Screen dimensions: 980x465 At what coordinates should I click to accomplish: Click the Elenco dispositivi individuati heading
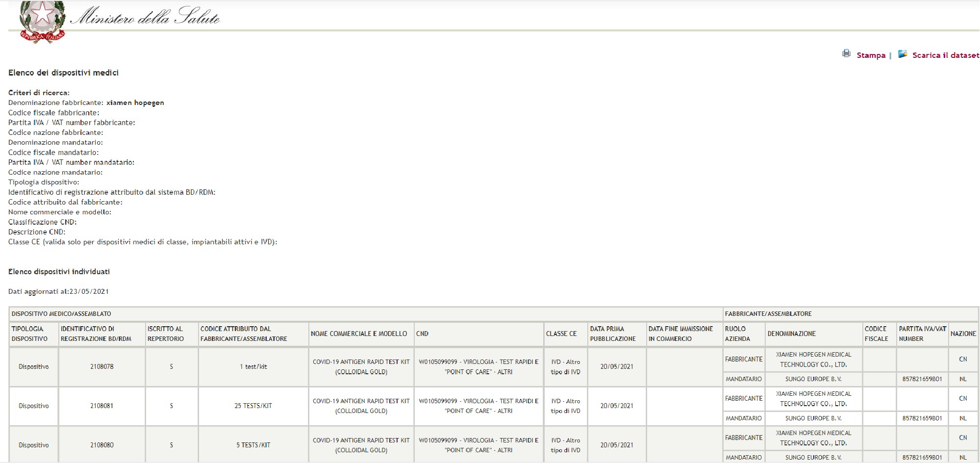point(59,272)
